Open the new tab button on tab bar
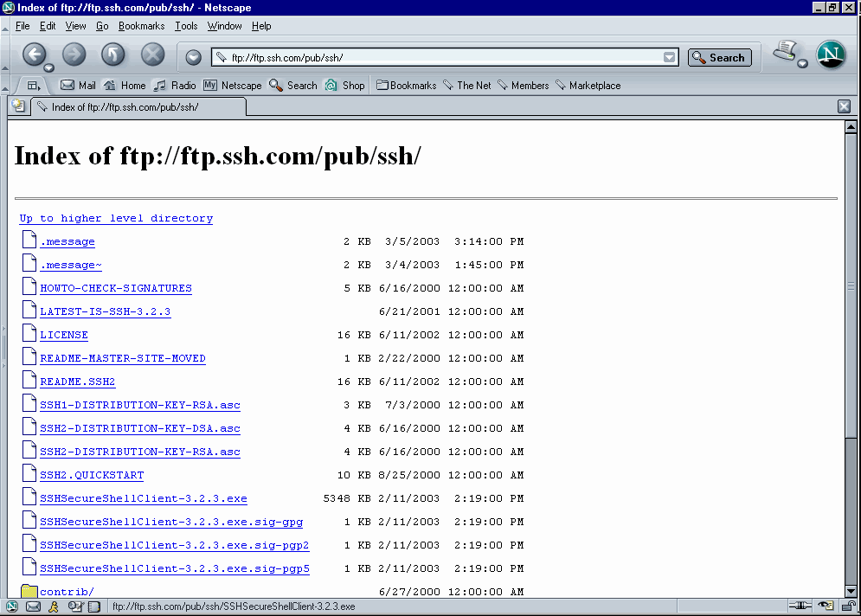The height and width of the screenshot is (616, 861). 18,106
